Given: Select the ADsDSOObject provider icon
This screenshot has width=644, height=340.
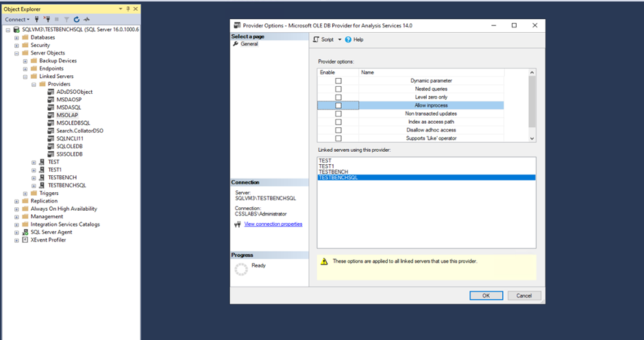Looking at the screenshot, I should point(51,92).
